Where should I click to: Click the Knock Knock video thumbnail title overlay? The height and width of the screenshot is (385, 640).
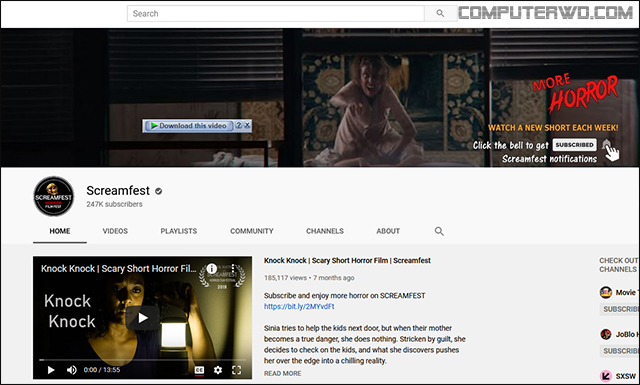pyautogui.click(x=118, y=269)
